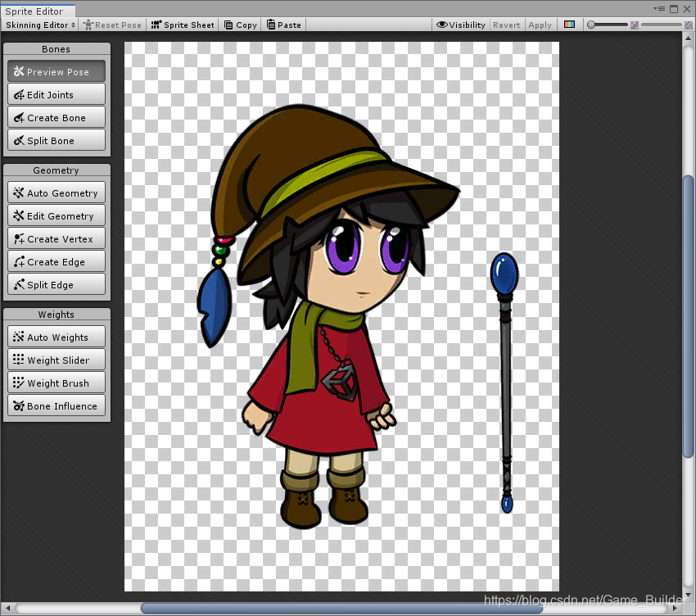This screenshot has height=616, width=696.
Task: Select the blue feather hat ornament
Action: (x=215, y=308)
